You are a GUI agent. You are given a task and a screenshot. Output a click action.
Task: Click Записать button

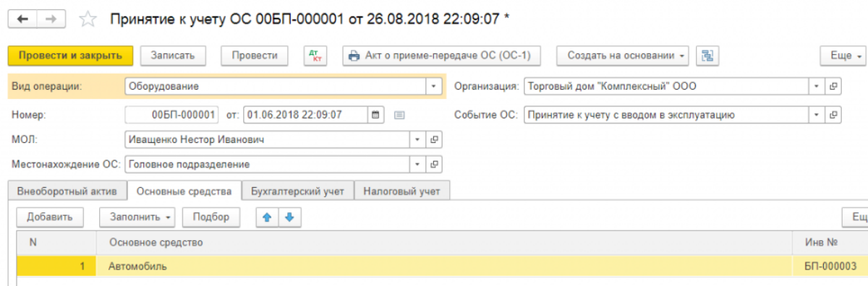173,56
